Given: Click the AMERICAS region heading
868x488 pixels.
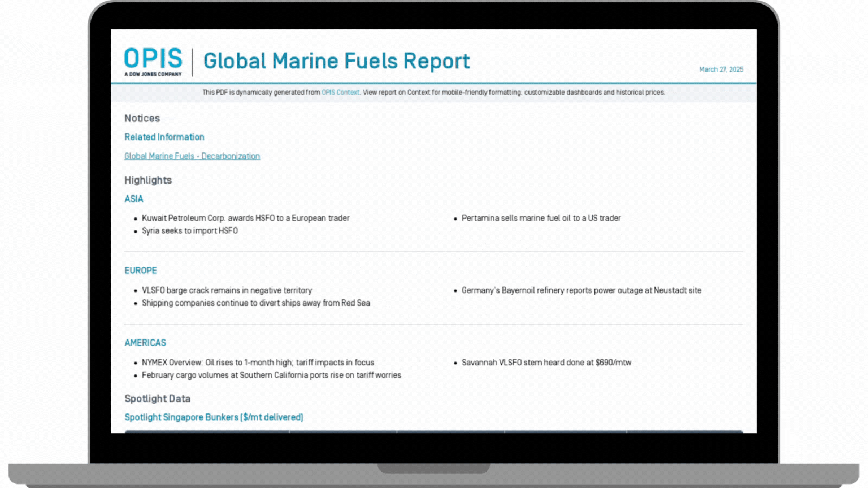Looking at the screenshot, I should [x=145, y=343].
